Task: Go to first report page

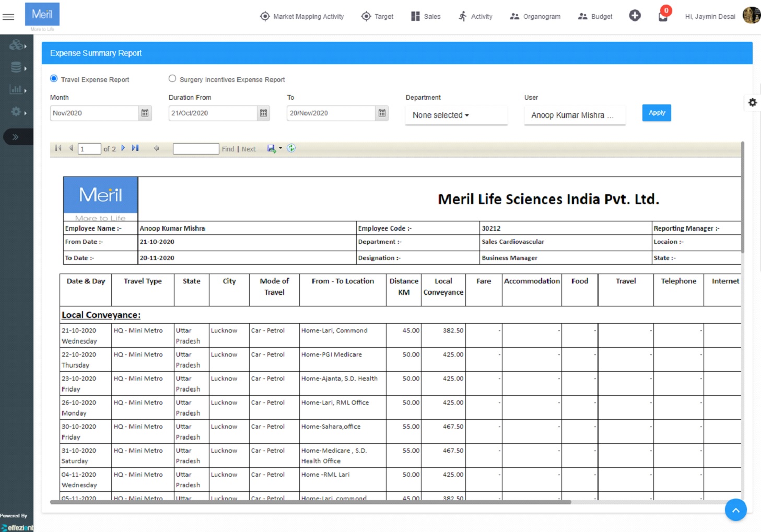Action: click(x=58, y=148)
